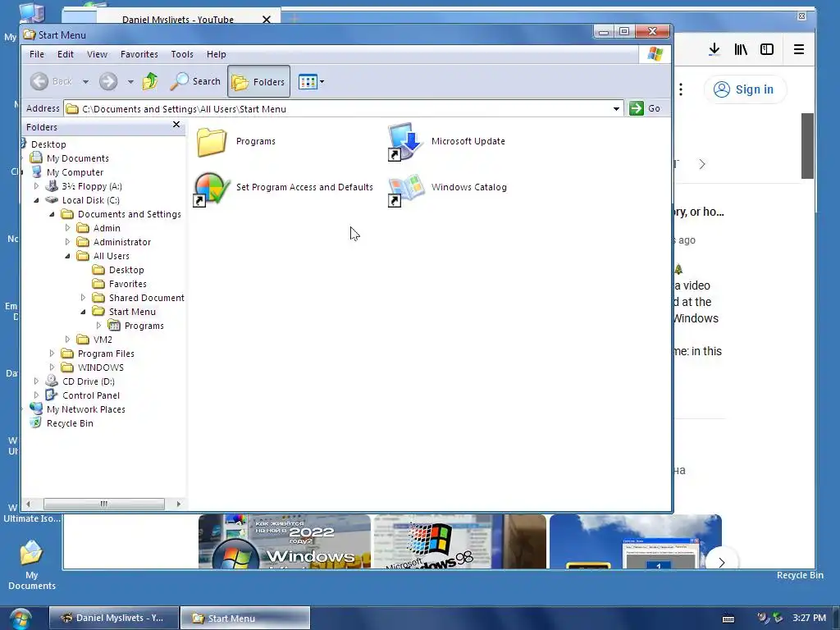The width and height of the screenshot is (840, 630).
Task: Expand the VM2 folder node
Action: pos(67,339)
